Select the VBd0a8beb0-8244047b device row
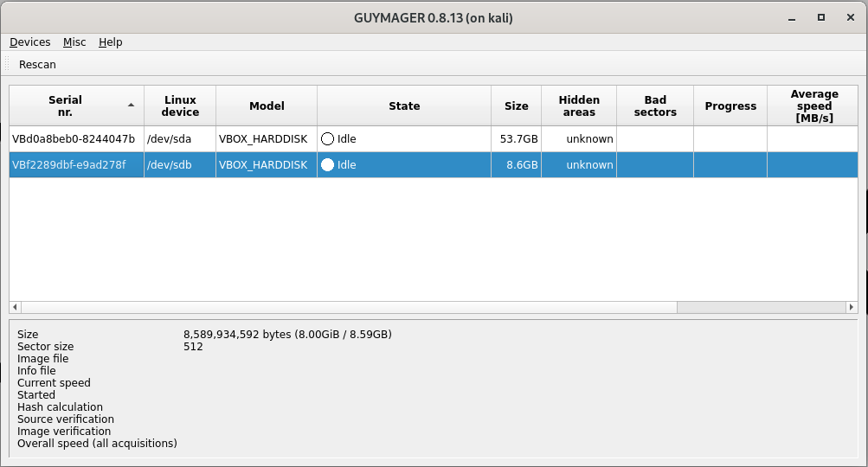The height and width of the screenshot is (467, 868). (74, 138)
